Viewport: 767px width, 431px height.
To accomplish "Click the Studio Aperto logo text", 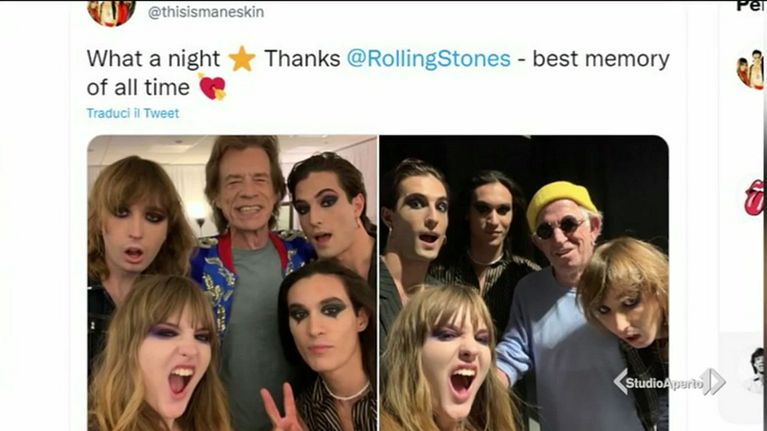I will [x=664, y=381].
